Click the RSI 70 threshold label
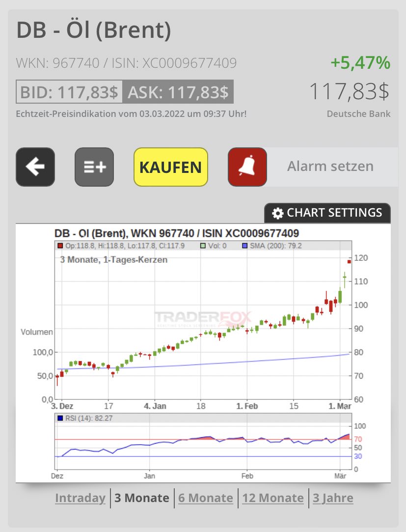The width and height of the screenshot is (406, 532). (358, 439)
